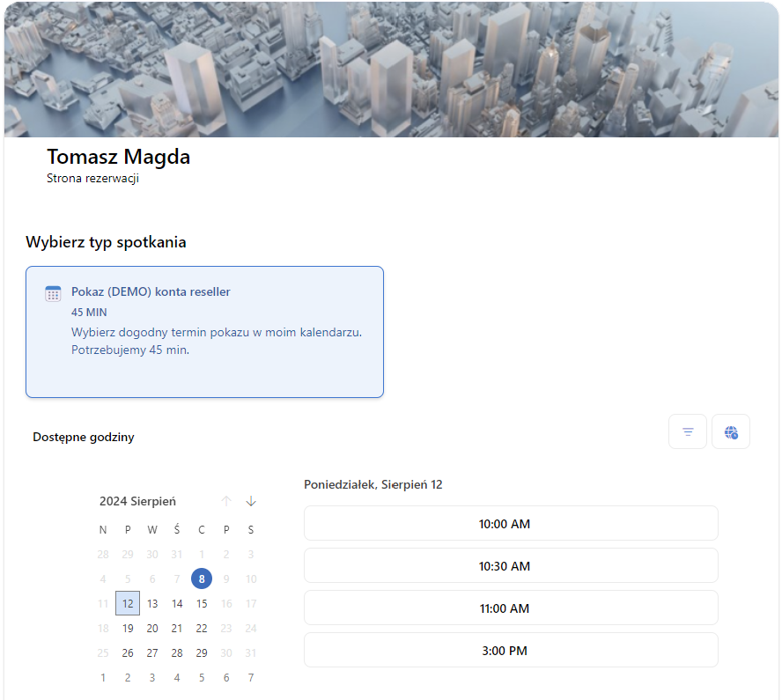782x700 pixels.
Task: Book the 10:00 AM time slot
Action: (x=511, y=524)
